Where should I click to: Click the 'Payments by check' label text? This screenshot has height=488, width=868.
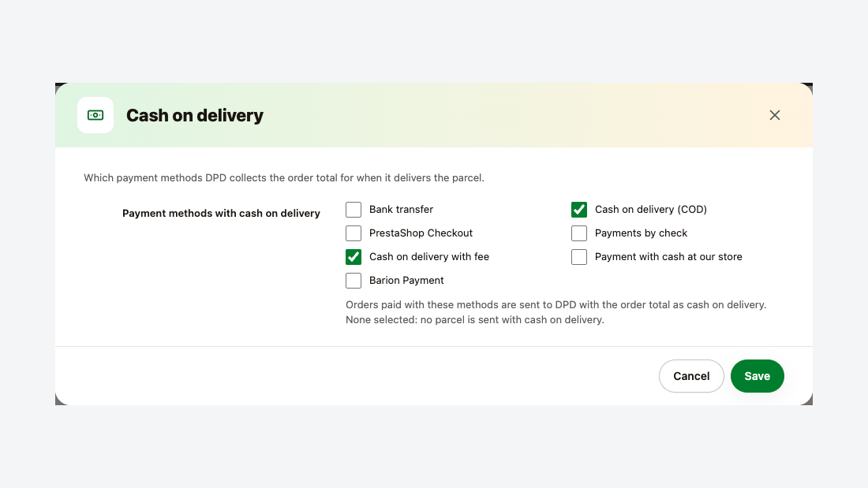tap(641, 233)
